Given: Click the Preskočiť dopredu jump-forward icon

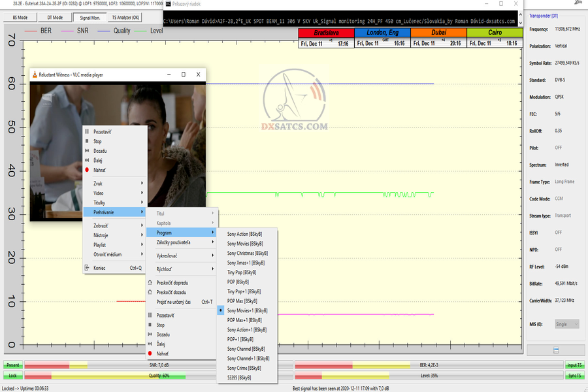Looking at the screenshot, I should click(150, 283).
